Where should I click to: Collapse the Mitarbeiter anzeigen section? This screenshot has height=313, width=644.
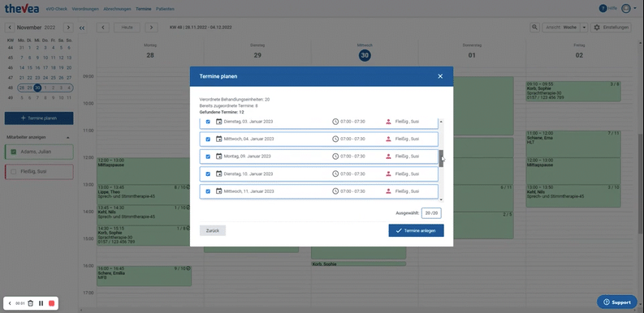67,137
